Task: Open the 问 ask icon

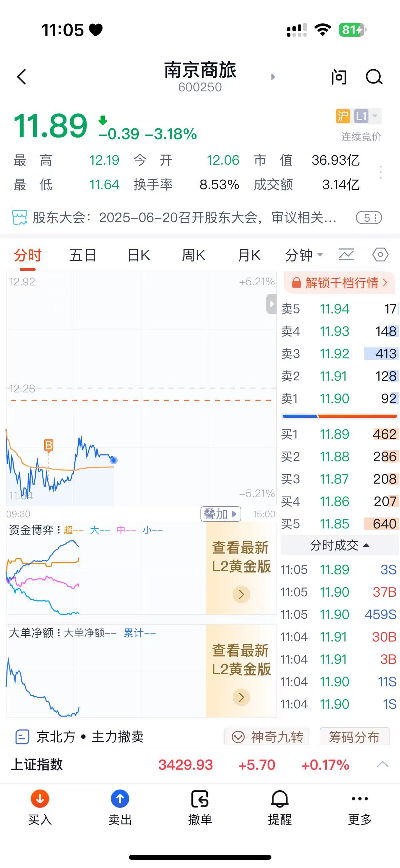Action: pyautogui.click(x=339, y=77)
